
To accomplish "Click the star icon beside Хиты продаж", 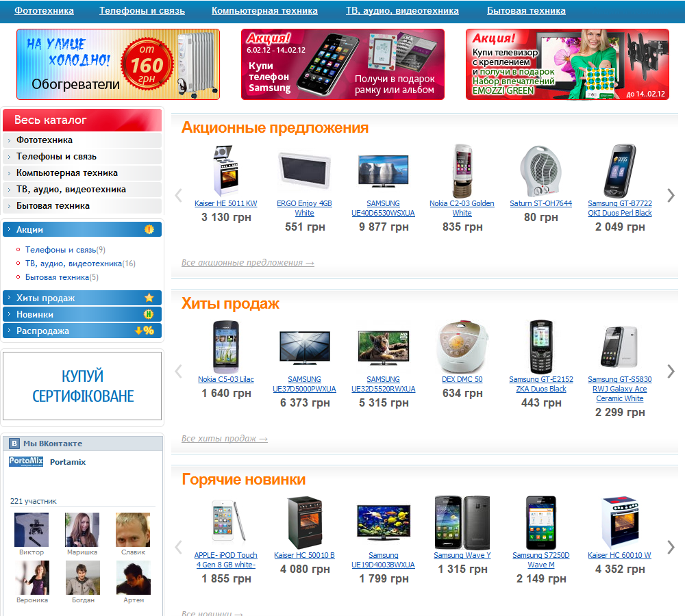I will pos(149,298).
